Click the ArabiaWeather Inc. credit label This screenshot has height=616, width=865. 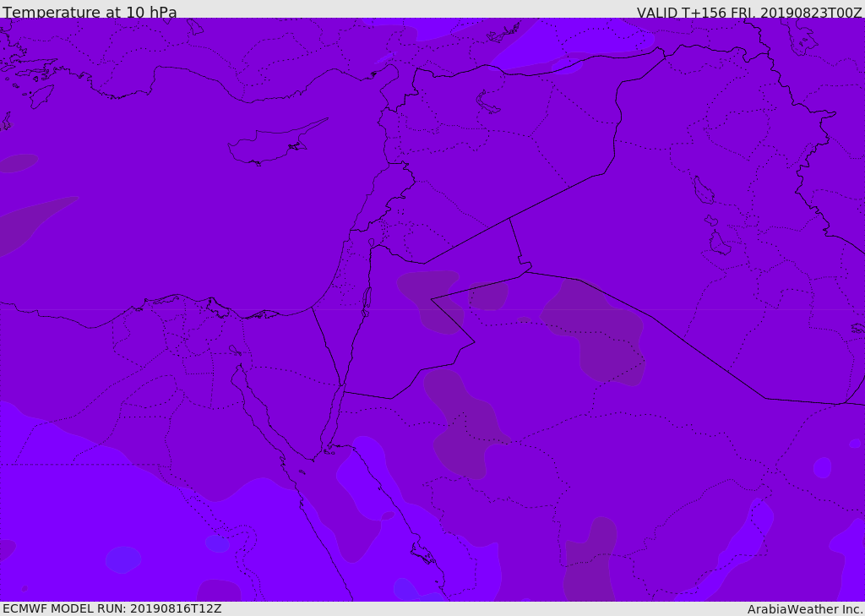[x=804, y=609]
